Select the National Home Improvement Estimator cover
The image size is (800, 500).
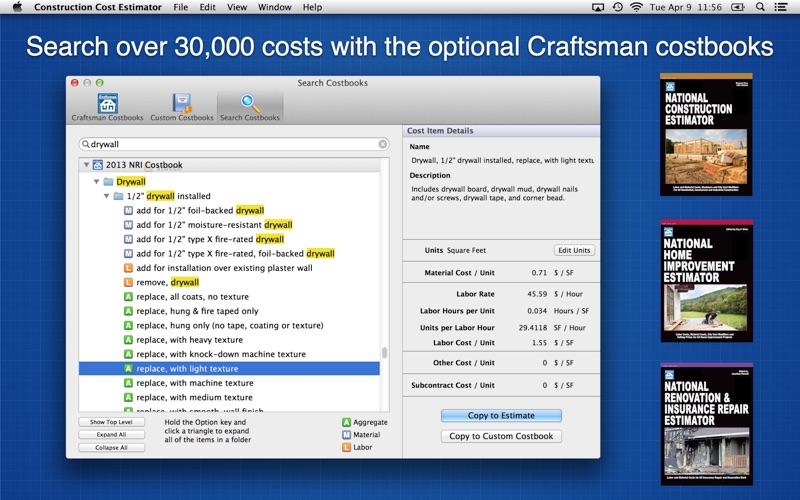point(706,277)
